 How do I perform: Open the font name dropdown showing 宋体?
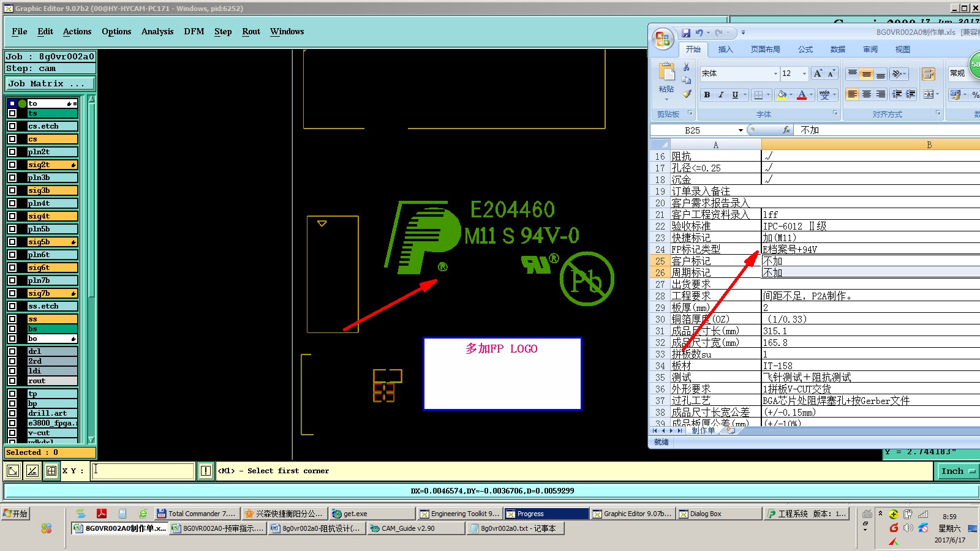[x=775, y=73]
